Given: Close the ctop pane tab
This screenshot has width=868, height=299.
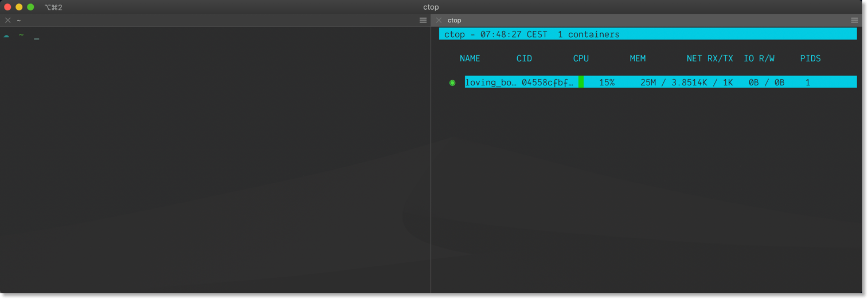Looking at the screenshot, I should [439, 20].
